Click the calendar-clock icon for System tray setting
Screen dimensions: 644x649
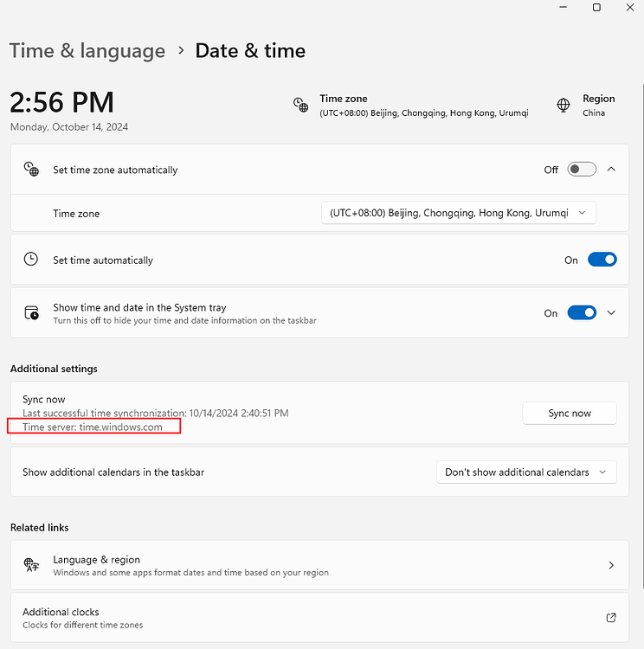point(31,313)
